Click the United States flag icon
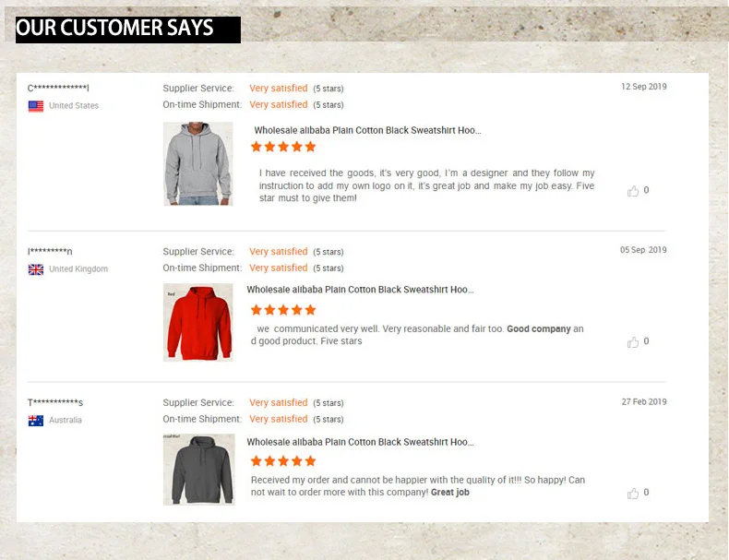This screenshot has height=560, width=729. tap(36, 106)
